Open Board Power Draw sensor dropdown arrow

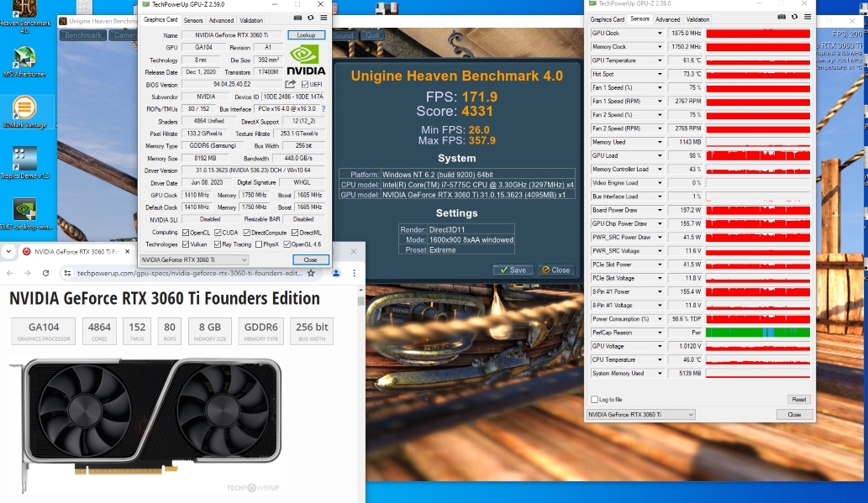point(660,210)
